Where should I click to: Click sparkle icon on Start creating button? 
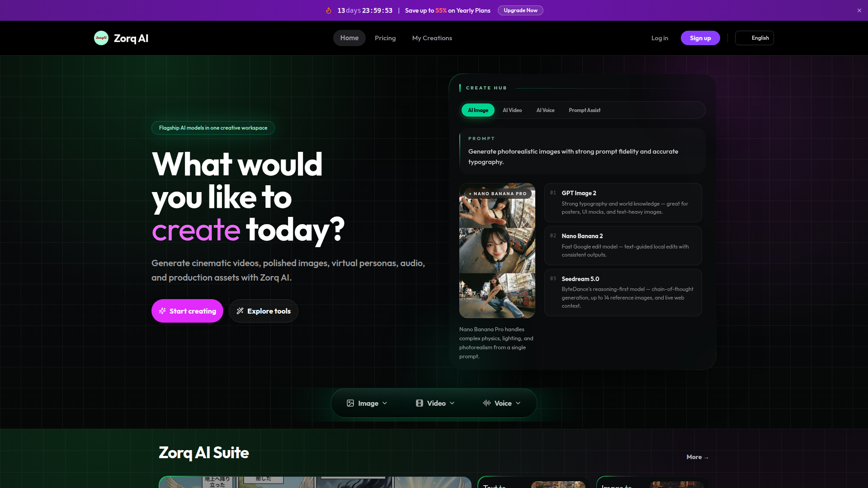pyautogui.click(x=162, y=311)
